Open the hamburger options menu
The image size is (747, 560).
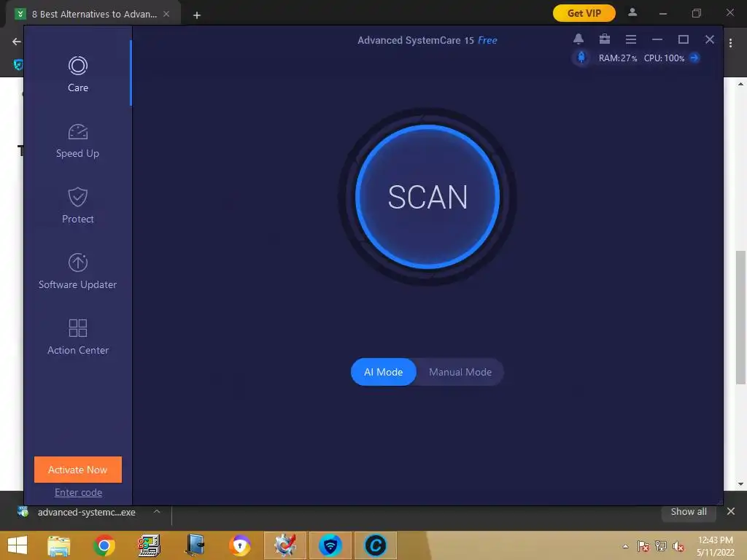pyautogui.click(x=631, y=39)
